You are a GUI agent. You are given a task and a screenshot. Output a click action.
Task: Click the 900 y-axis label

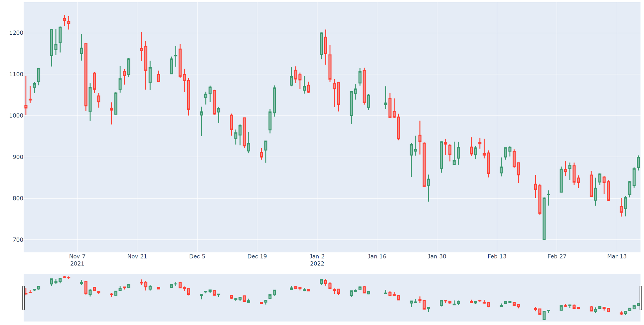coord(18,157)
